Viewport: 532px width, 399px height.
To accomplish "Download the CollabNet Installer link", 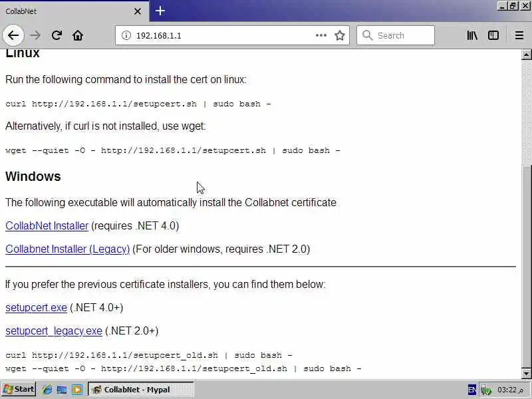I will point(47,226).
